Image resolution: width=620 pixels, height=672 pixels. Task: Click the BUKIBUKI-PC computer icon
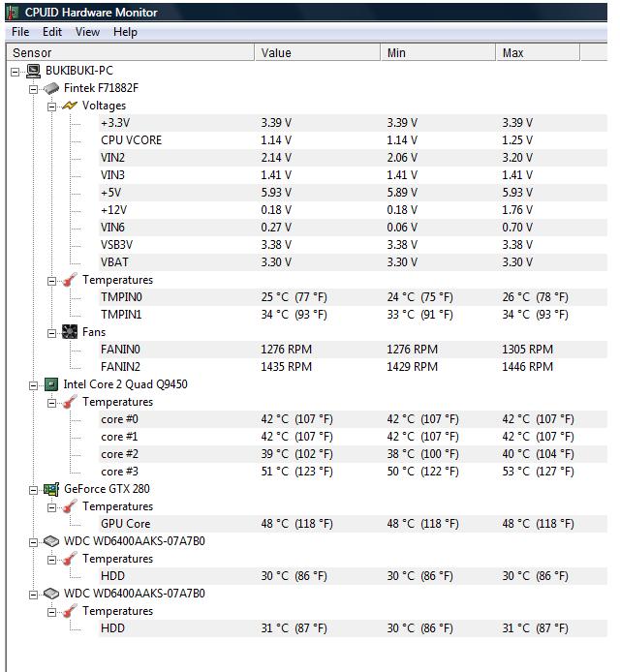point(34,71)
